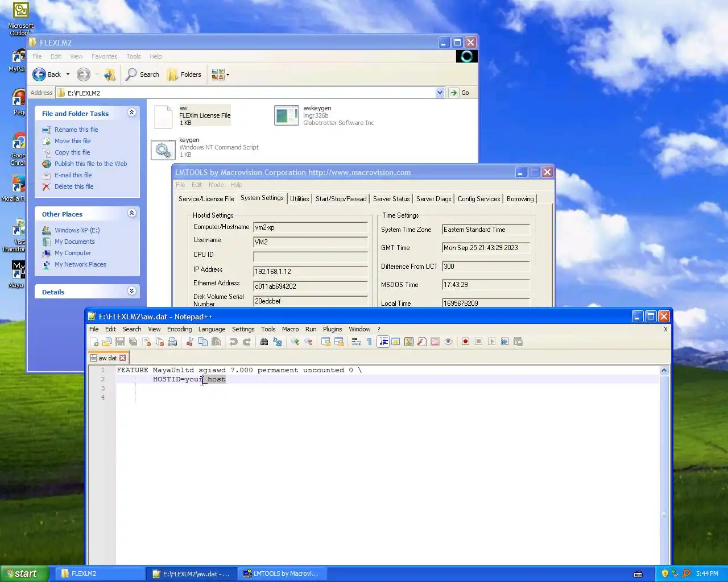Click the Computer/Hostname field showing vm2-xp
Viewport: 728px width, 582px height.
point(311,227)
